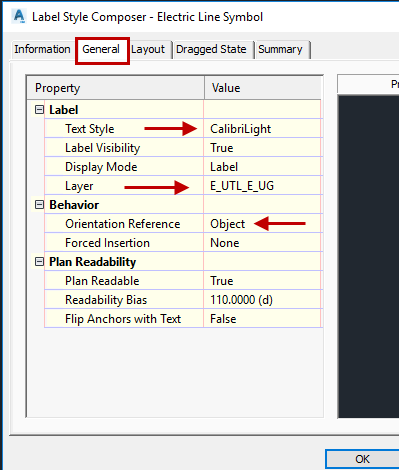
Task: Switch to the Information tab
Action: 42,49
